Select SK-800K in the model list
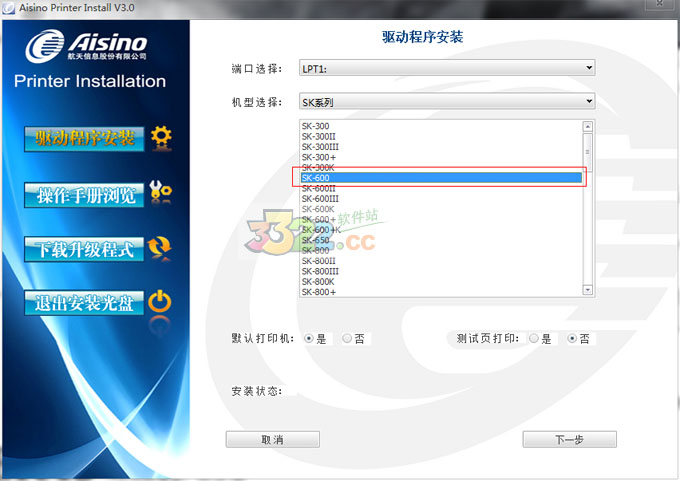680x481 pixels. click(441, 282)
